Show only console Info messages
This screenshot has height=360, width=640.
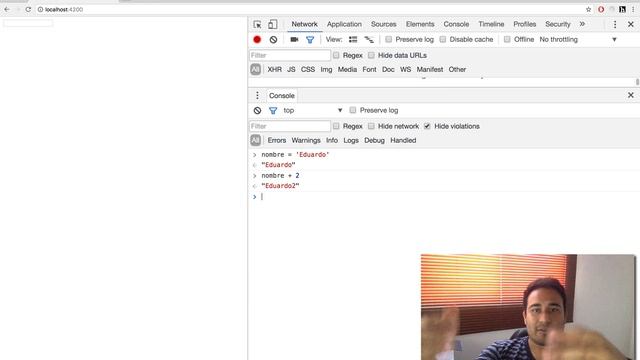332,140
